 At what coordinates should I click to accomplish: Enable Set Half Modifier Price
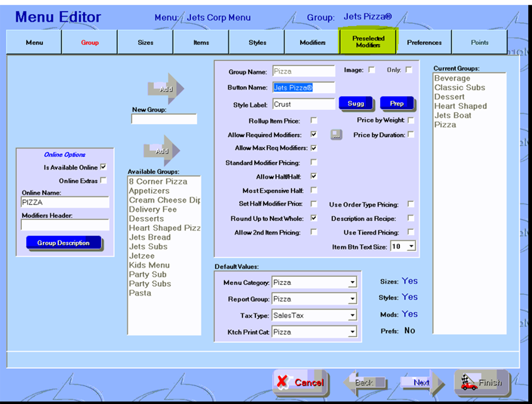coord(314,204)
